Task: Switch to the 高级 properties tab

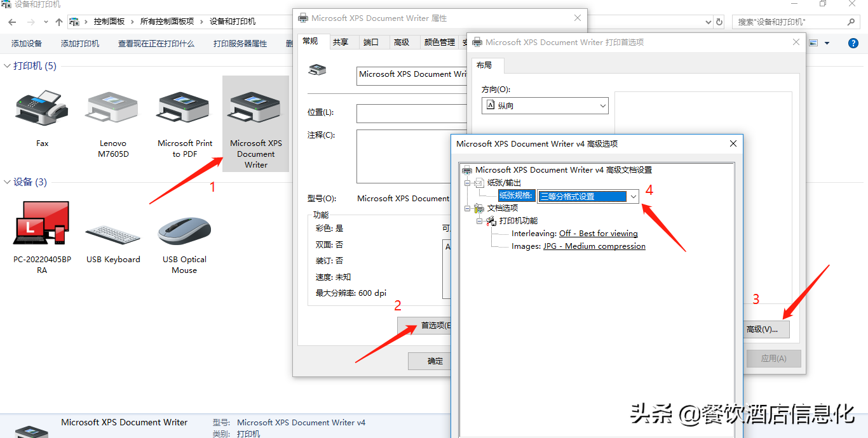Action: pos(402,43)
